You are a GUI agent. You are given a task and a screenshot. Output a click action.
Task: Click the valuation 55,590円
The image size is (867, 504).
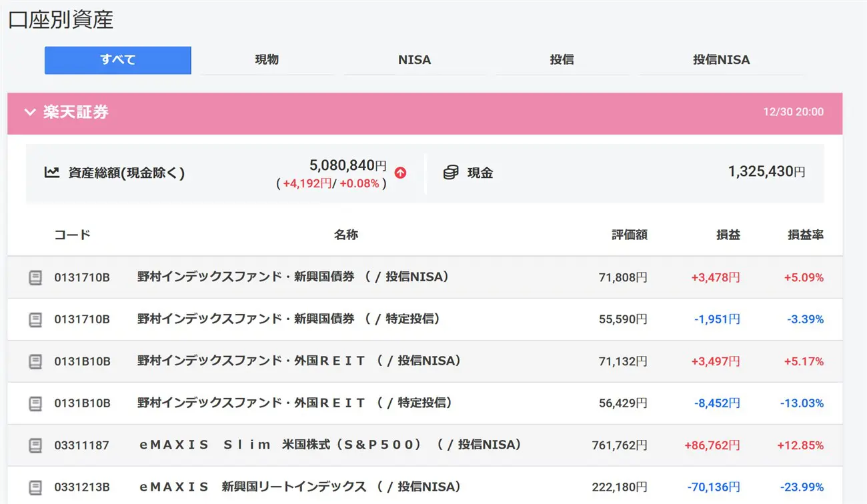click(x=623, y=319)
